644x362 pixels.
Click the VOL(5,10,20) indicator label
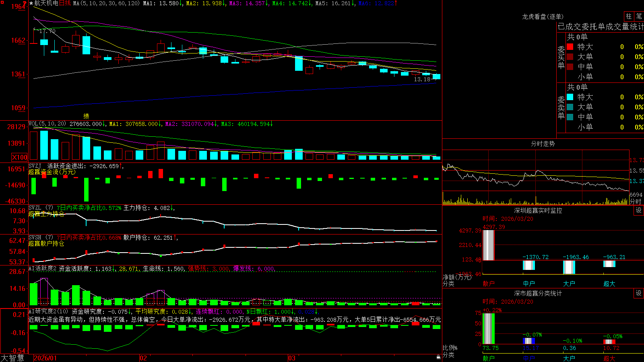[x=47, y=124]
